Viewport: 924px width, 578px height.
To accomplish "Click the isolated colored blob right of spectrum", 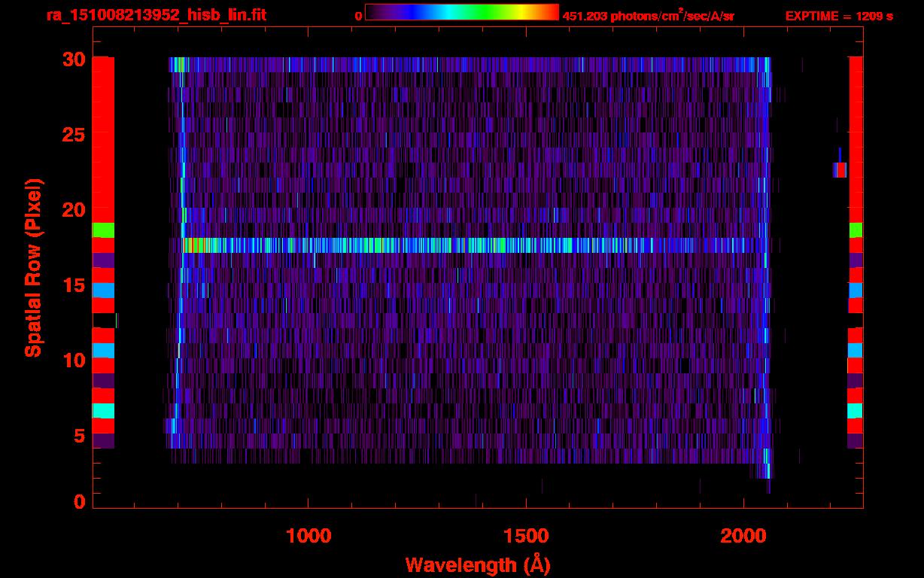I will tap(840, 169).
